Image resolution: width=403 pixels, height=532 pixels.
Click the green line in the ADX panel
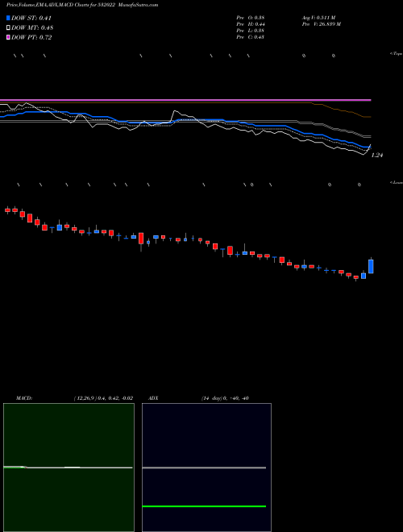click(204, 506)
